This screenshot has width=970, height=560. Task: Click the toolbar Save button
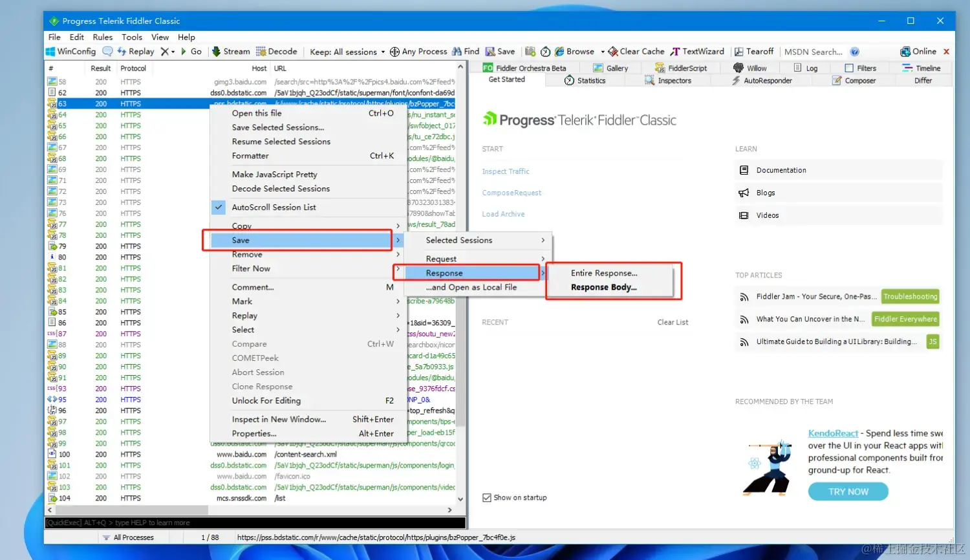tap(501, 52)
